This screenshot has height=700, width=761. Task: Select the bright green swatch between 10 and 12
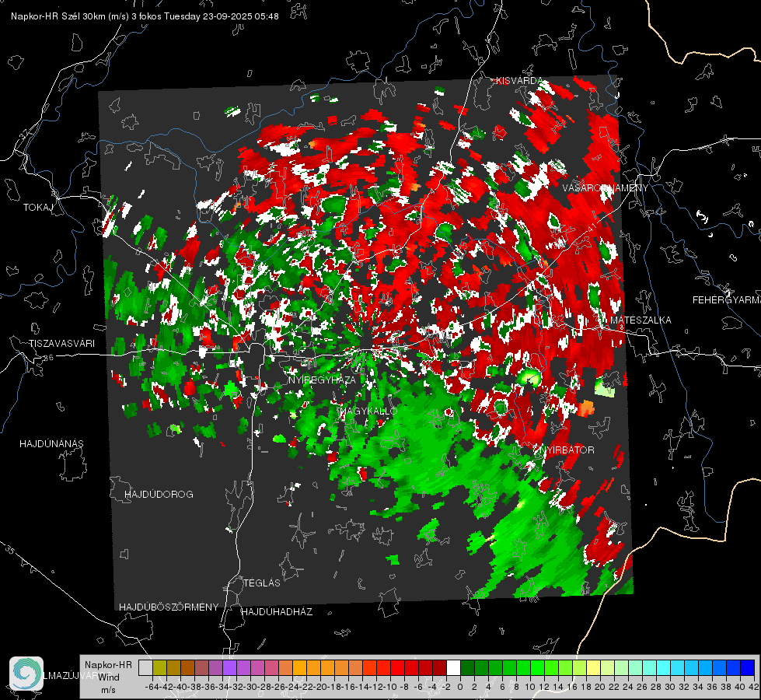click(x=537, y=668)
